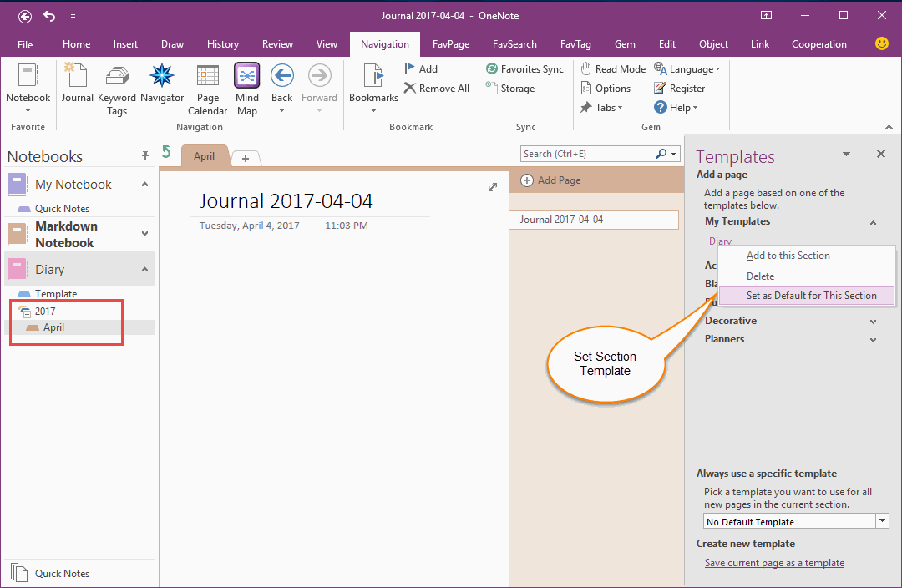
Task: Remove All bookmarks
Action: click(x=437, y=88)
